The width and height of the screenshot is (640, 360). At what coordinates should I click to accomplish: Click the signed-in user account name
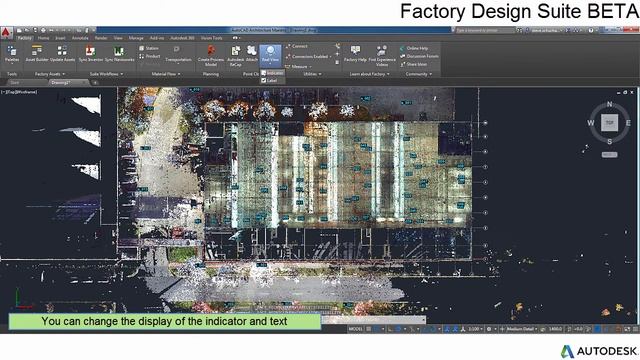(x=546, y=30)
